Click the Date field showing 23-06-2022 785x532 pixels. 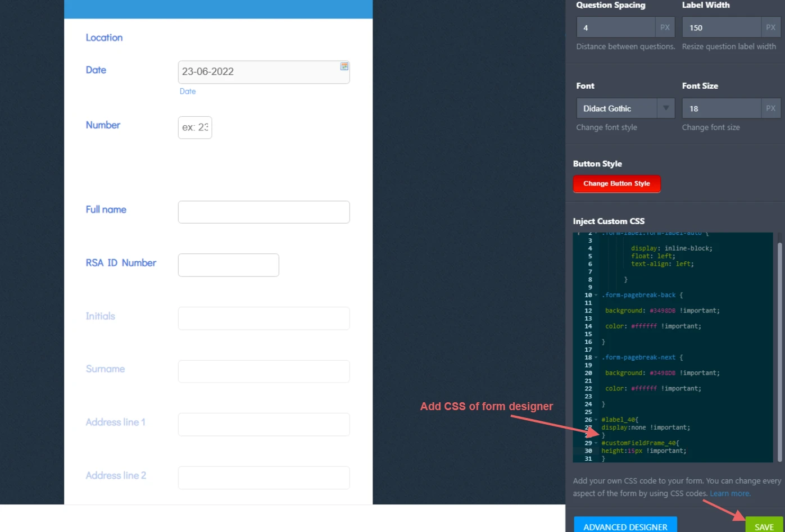pos(258,72)
